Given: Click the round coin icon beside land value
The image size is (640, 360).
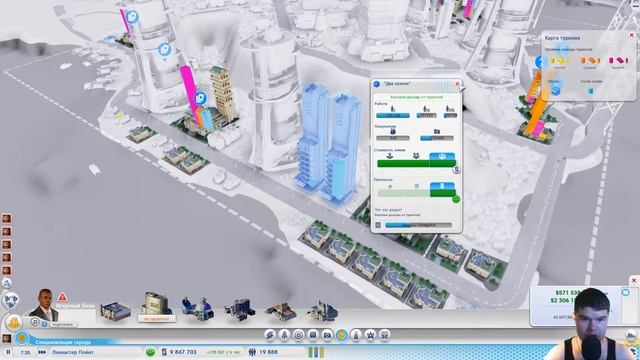Looking at the screenshot, I should point(456,169).
